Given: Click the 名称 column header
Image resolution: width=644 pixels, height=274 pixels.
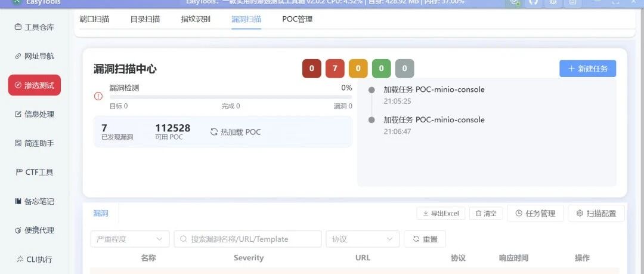Looking at the screenshot, I should pos(148,258).
